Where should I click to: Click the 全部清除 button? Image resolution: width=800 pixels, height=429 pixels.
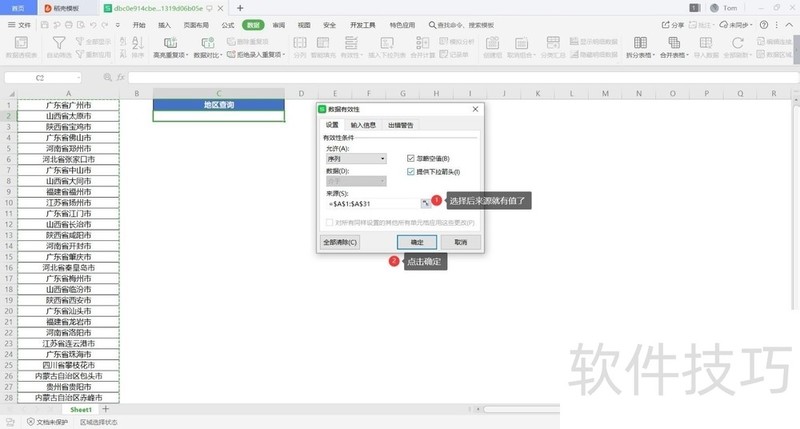click(340, 242)
